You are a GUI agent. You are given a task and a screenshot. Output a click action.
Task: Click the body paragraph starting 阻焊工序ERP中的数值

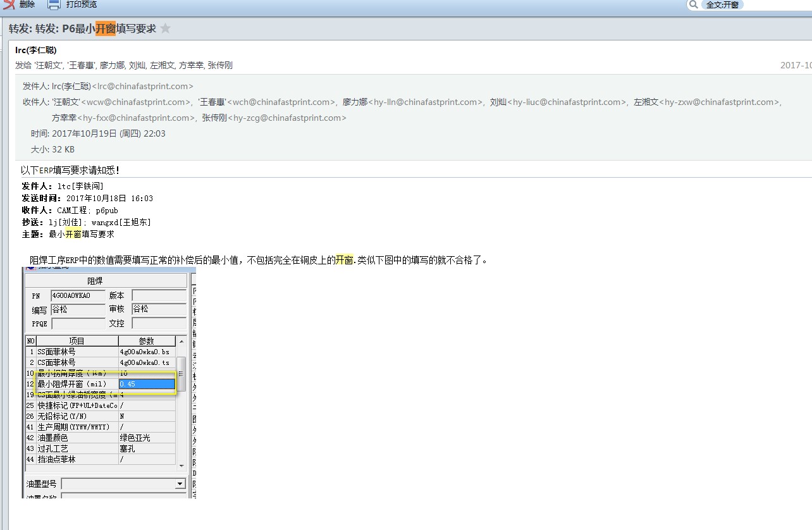pyautogui.click(x=259, y=260)
